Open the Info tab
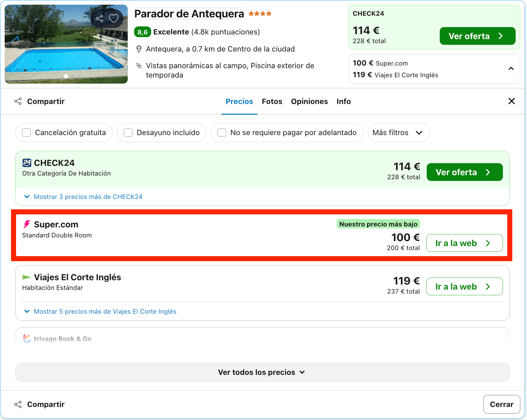 pyautogui.click(x=343, y=101)
